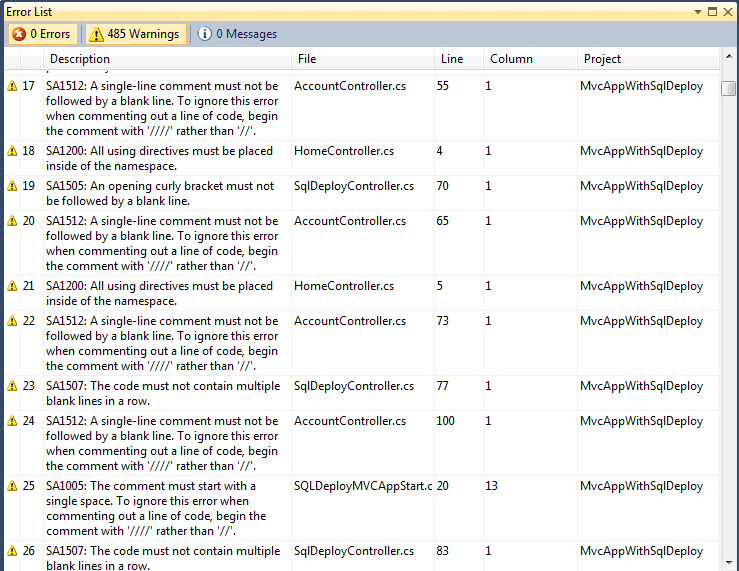Image resolution: width=739 pixels, height=571 pixels.
Task: Click the Column header to sort
Action: (x=511, y=59)
